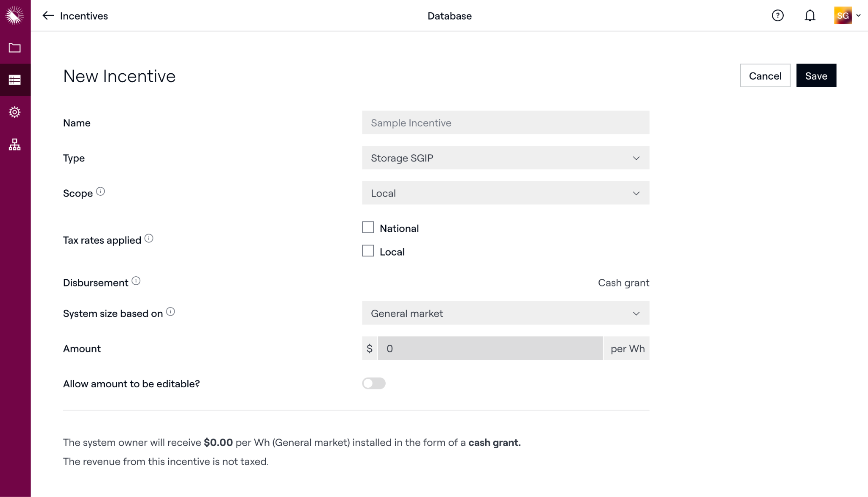Open the Settings gear in sidebar
This screenshot has height=497, width=868.
pos(15,112)
